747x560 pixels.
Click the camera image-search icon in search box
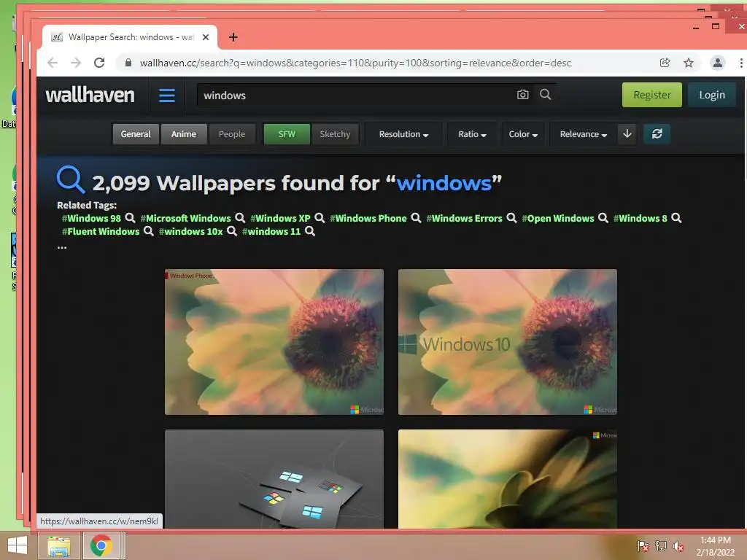click(x=522, y=95)
